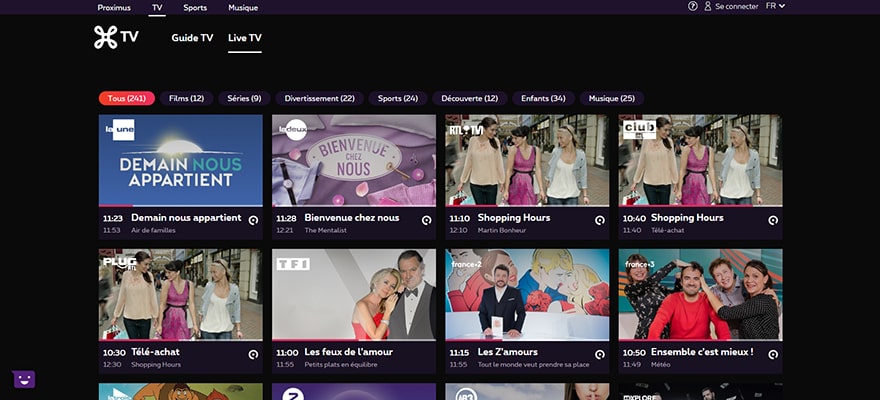The image size is (880, 400).
Task: Select the Films (12) filter
Action: click(x=186, y=98)
